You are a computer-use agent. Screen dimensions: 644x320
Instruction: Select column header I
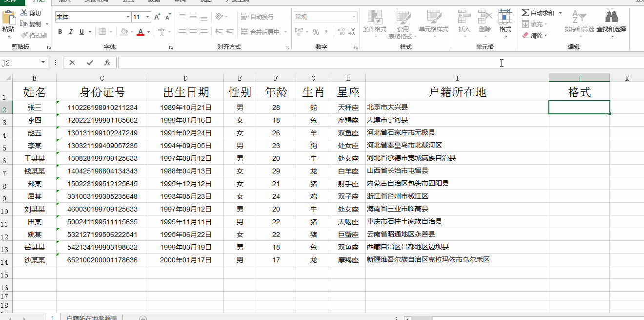(x=457, y=78)
